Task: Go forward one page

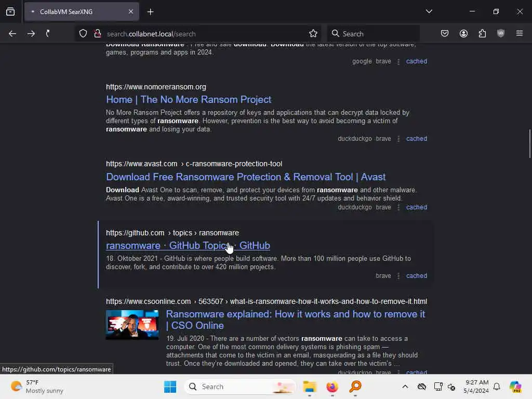Action: click(31, 34)
